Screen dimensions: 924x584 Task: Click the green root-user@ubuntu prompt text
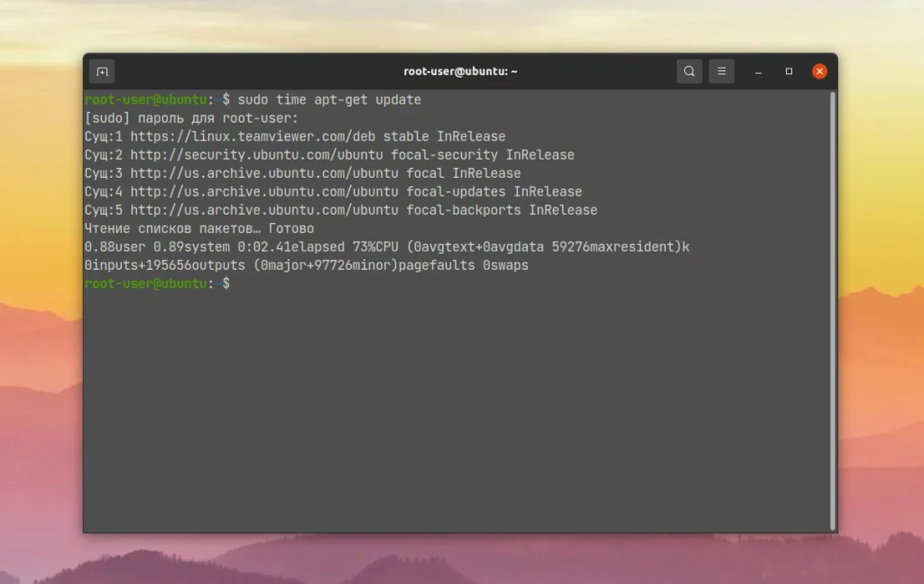tap(148, 99)
